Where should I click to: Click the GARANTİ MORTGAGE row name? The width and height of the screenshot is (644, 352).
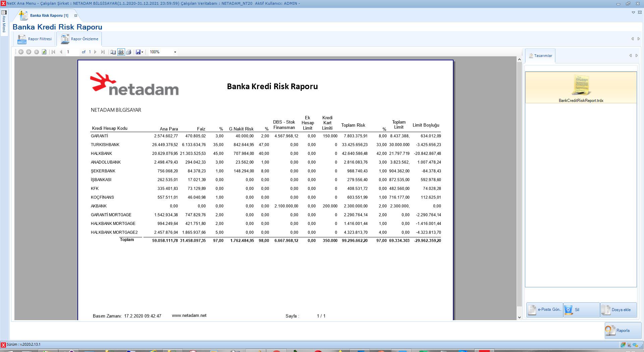111,215
